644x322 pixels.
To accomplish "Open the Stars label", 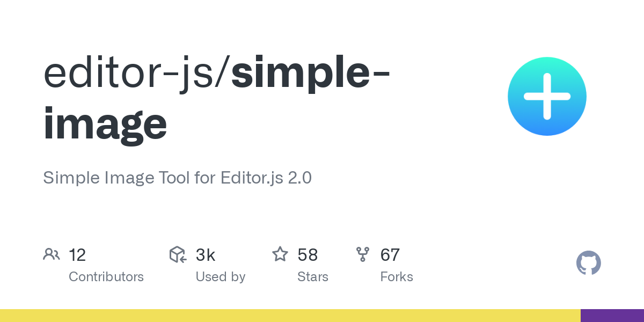I will pos(313,277).
